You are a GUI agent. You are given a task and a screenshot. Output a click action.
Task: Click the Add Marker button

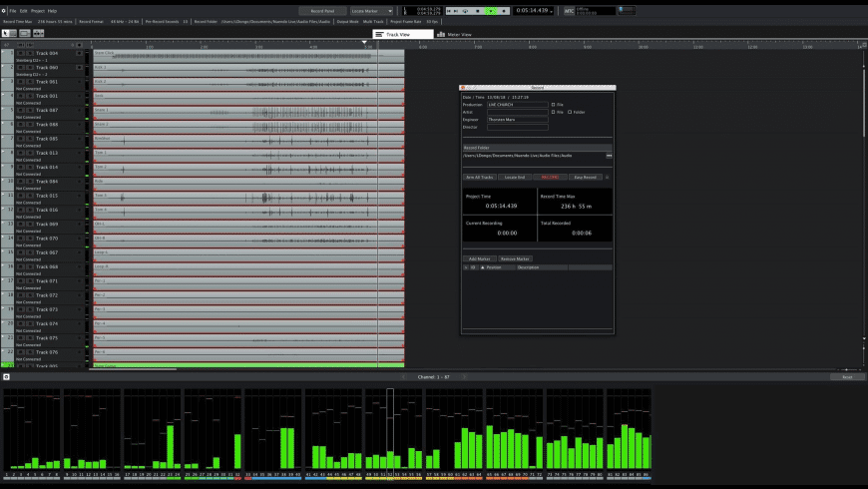(480, 258)
